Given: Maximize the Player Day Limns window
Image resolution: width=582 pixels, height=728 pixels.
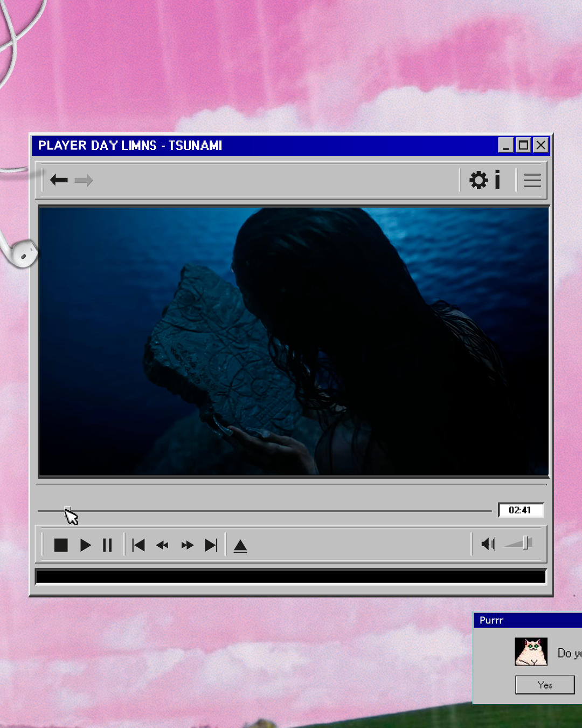Looking at the screenshot, I should (523, 145).
